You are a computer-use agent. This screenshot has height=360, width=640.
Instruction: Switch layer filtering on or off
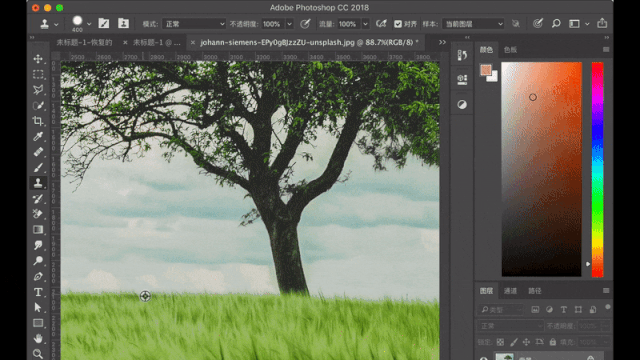pyautogui.click(x=608, y=307)
